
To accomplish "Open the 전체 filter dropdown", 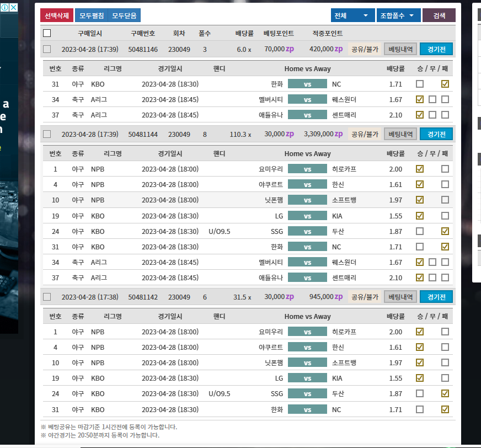I will tap(352, 15).
